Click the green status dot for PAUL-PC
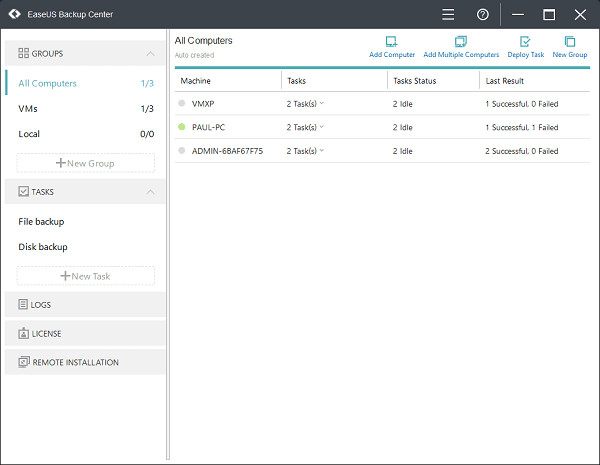 (x=182, y=127)
